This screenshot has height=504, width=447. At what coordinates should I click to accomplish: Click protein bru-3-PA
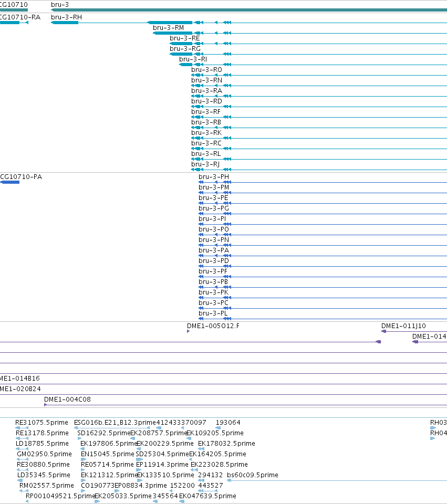214,250
